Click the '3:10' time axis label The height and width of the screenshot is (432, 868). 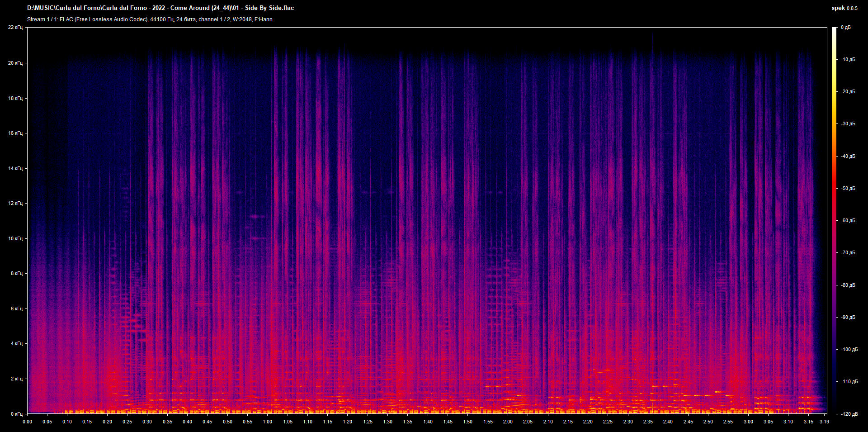pos(788,422)
